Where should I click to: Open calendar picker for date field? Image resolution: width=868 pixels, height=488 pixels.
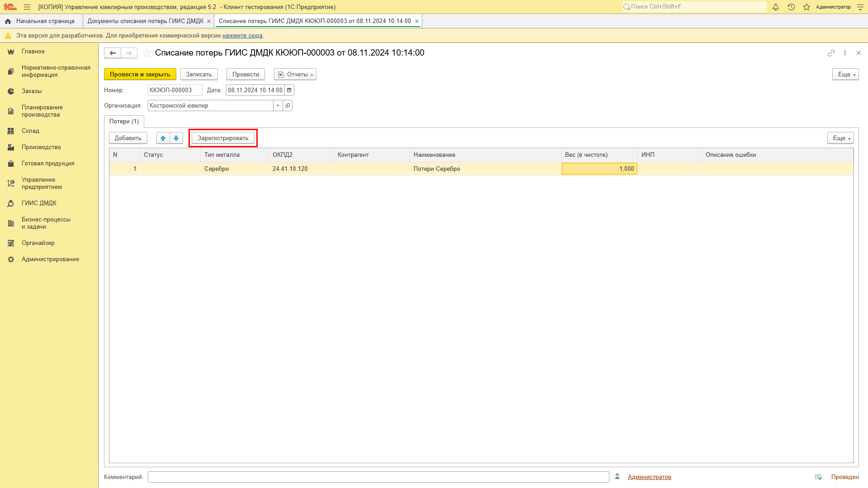tap(289, 90)
